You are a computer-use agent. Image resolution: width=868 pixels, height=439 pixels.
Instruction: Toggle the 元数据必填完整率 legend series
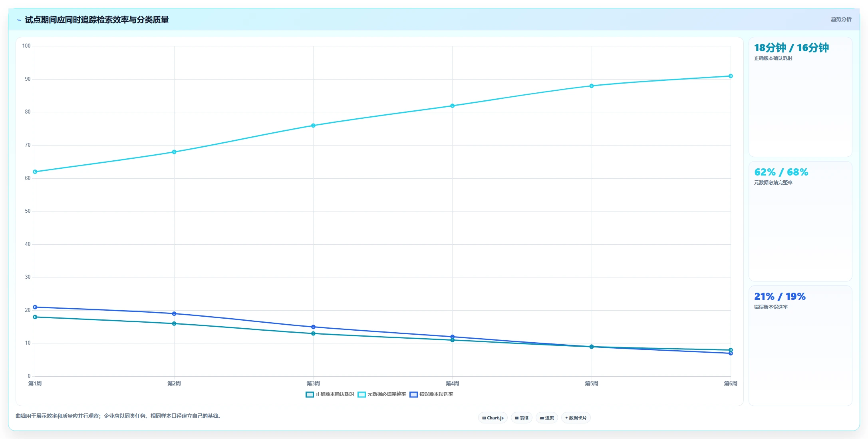[381, 394]
